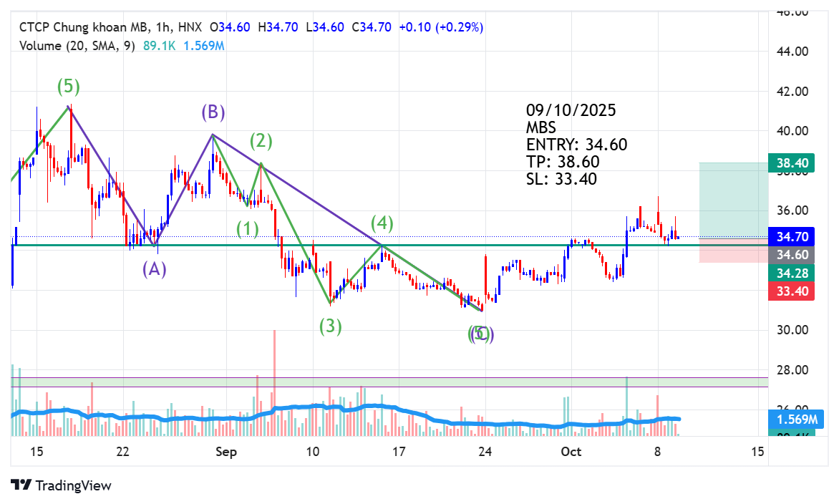This screenshot has width=839, height=504.
Task: Click the green take-profit zone of the long position
Action: 733,200
